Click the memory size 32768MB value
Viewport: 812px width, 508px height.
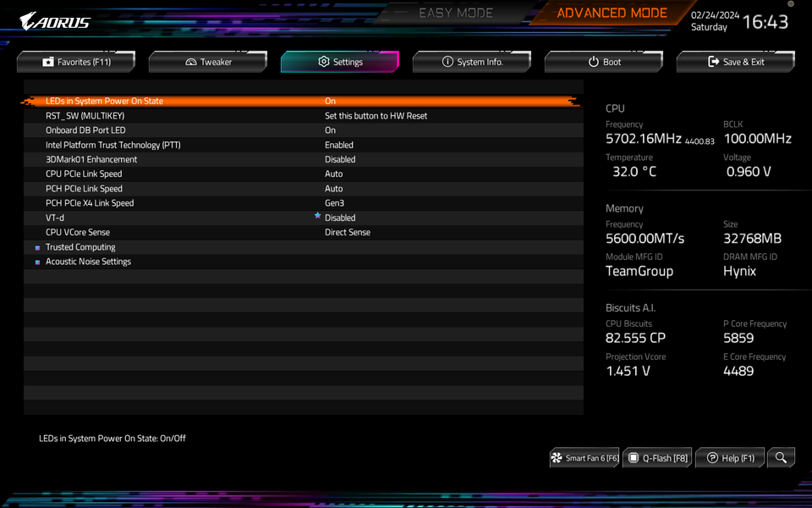pos(752,239)
